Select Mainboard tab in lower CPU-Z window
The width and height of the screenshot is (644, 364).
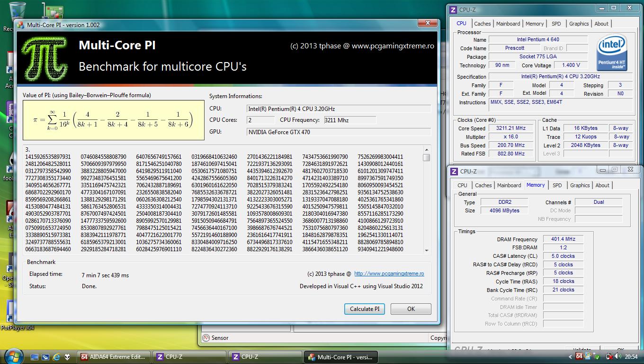(509, 185)
